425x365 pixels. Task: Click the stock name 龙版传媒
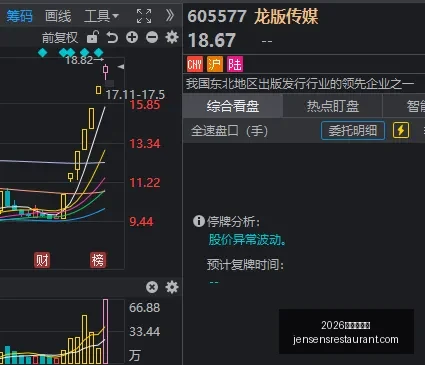pyautogui.click(x=286, y=16)
